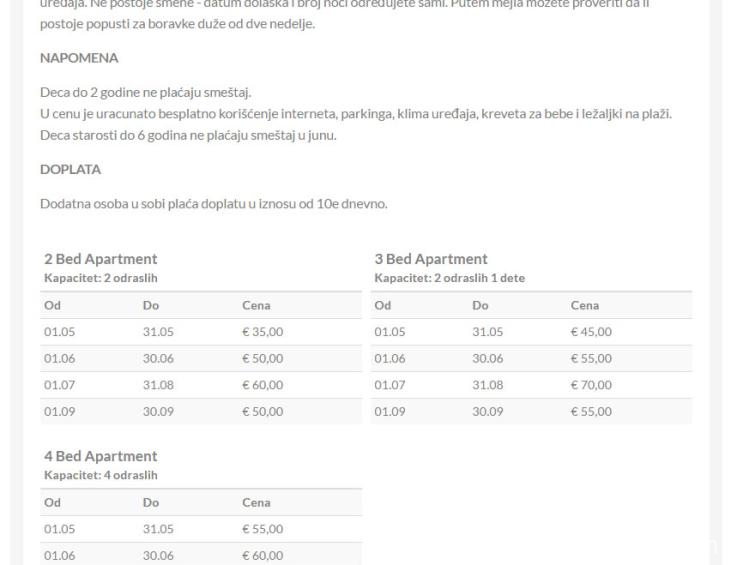The width and height of the screenshot is (731, 565).
Task: Click the "Dodatna osoba u sobi" surcharge text
Action: 213,204
